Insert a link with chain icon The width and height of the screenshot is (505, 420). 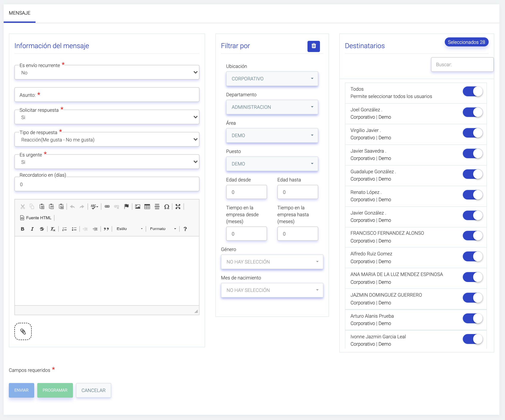pyautogui.click(x=107, y=207)
